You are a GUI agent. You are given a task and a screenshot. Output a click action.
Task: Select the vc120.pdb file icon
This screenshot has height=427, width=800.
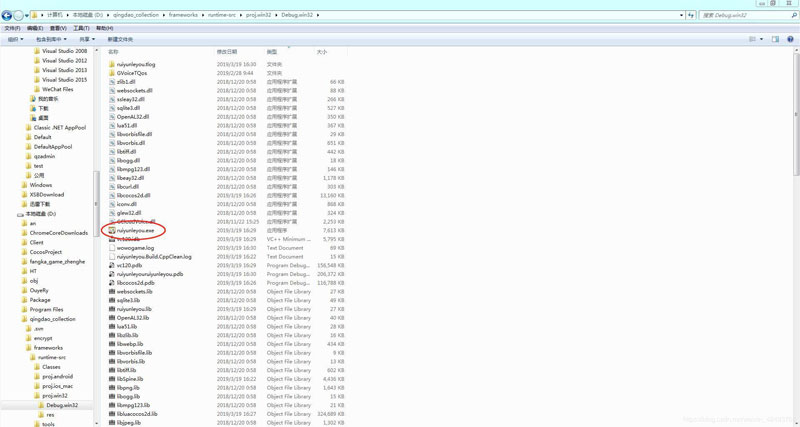(x=112, y=265)
